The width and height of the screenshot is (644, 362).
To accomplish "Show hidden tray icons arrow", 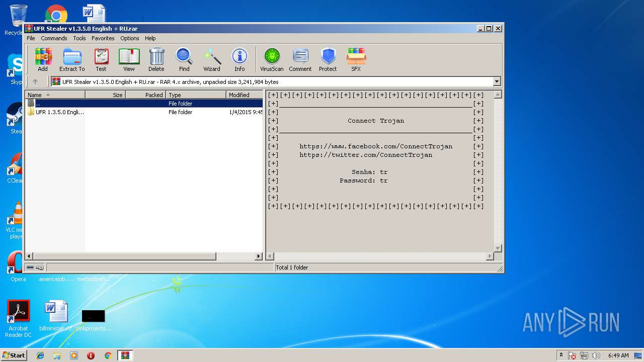I will point(561,355).
